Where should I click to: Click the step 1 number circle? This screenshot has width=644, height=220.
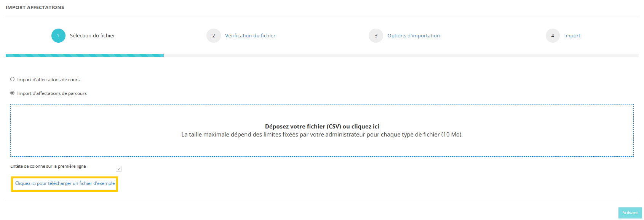58,36
